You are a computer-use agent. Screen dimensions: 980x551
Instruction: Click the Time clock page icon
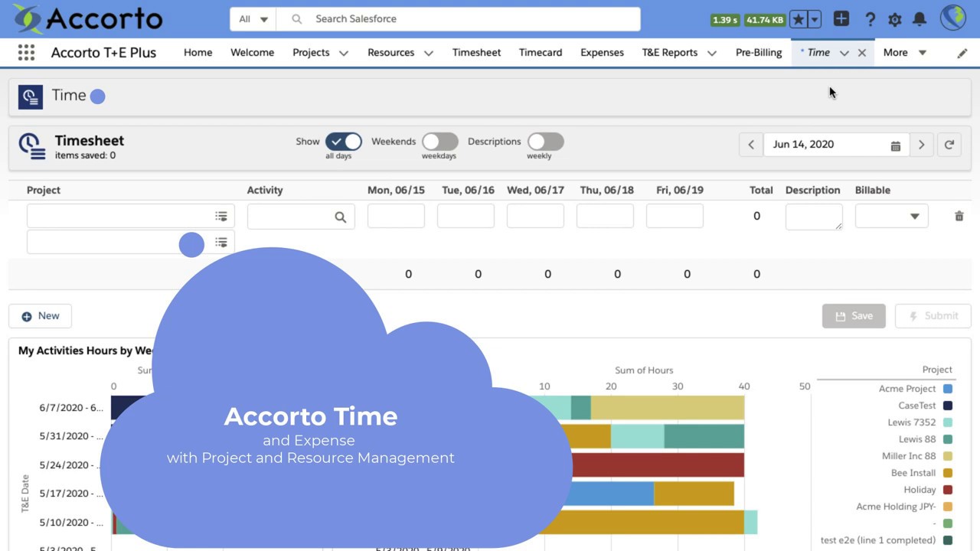[x=31, y=96]
